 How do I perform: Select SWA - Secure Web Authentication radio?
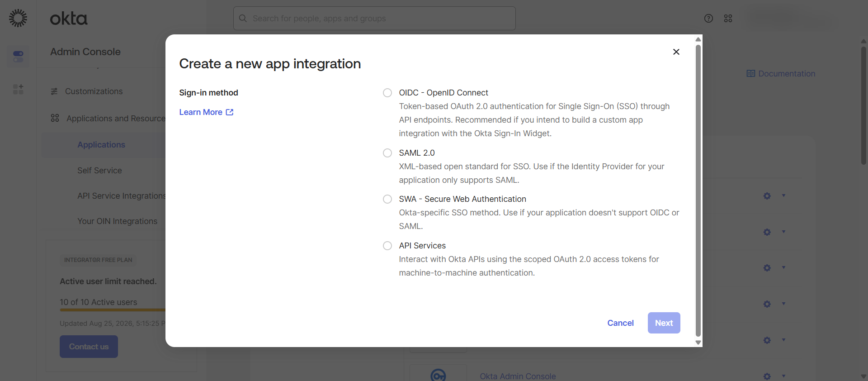coord(387,199)
